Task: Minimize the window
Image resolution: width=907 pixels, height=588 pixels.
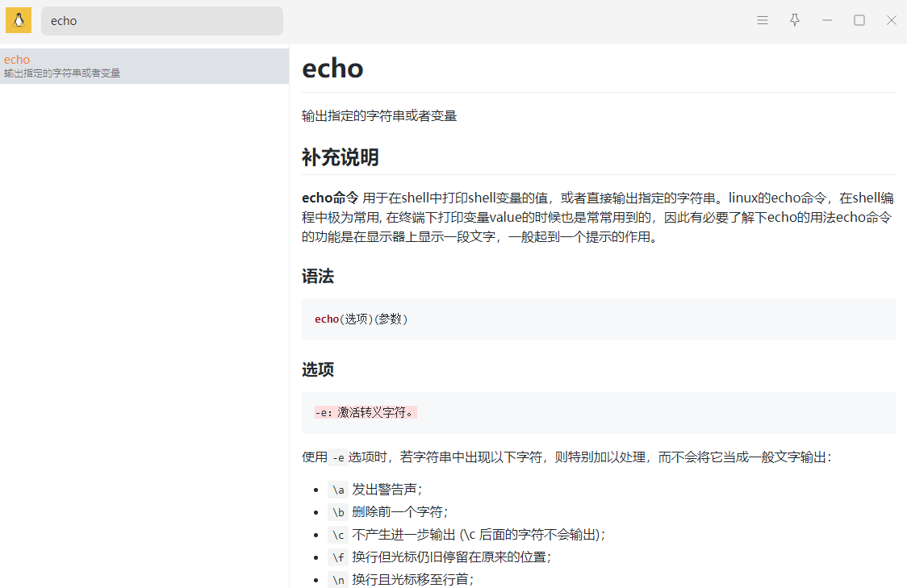Action: 827,20
